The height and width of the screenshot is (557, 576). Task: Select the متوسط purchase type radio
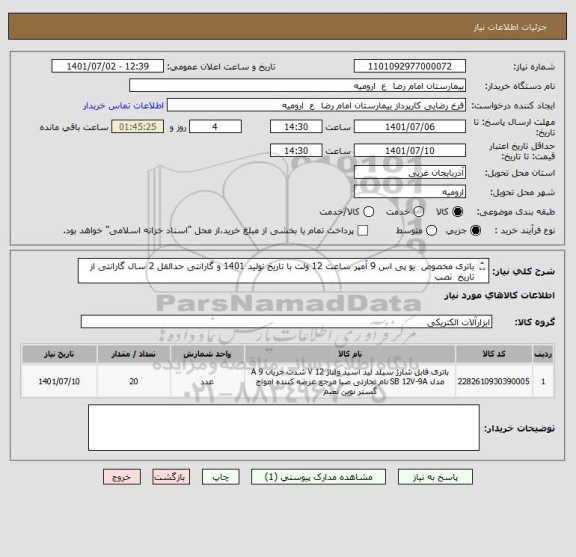(431, 230)
